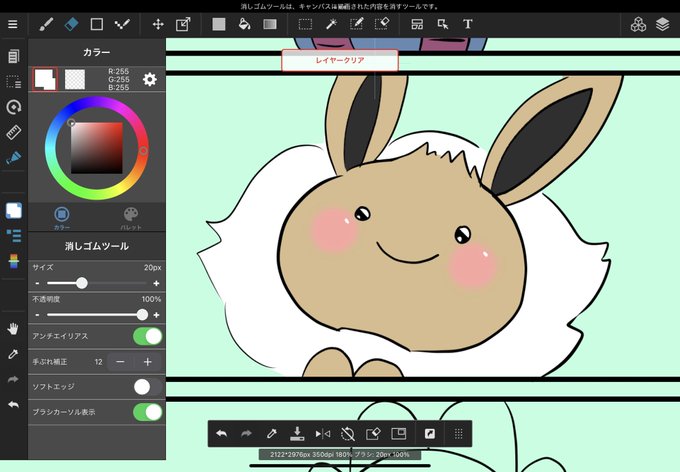This screenshot has width=680, height=472.
Task: Decrease eraser size with minus
Action: [x=37, y=283]
